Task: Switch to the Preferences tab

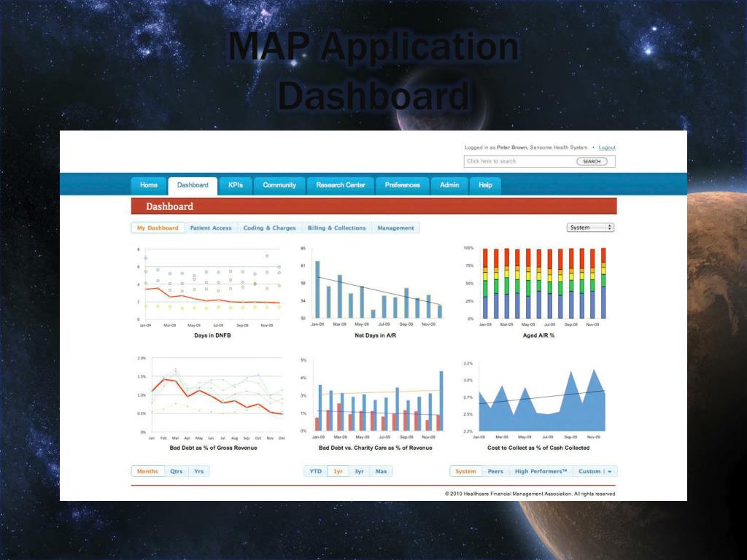Action: 403,185
